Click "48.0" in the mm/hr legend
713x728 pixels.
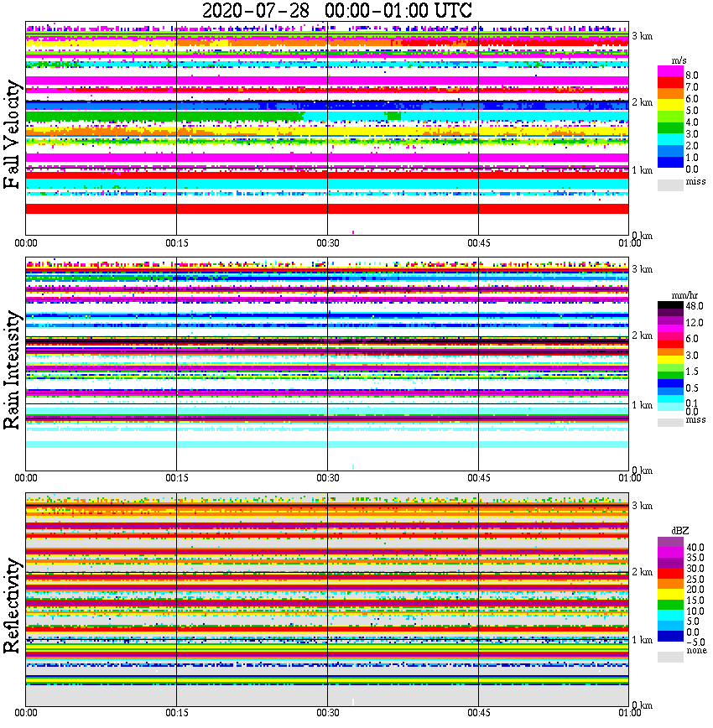695,306
